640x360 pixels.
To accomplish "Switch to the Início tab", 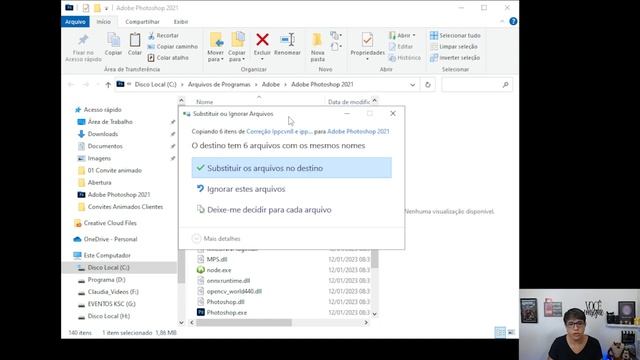I will (104, 22).
